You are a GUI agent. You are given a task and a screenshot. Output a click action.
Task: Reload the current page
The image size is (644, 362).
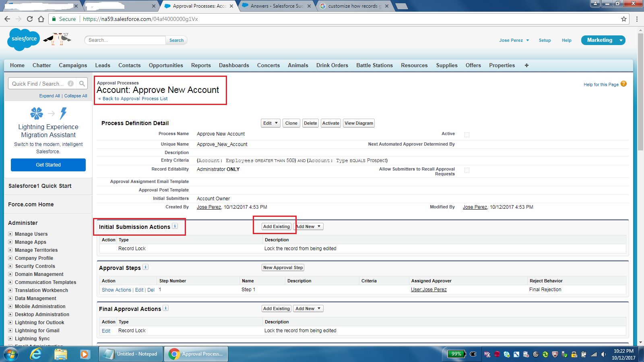pos(30,19)
